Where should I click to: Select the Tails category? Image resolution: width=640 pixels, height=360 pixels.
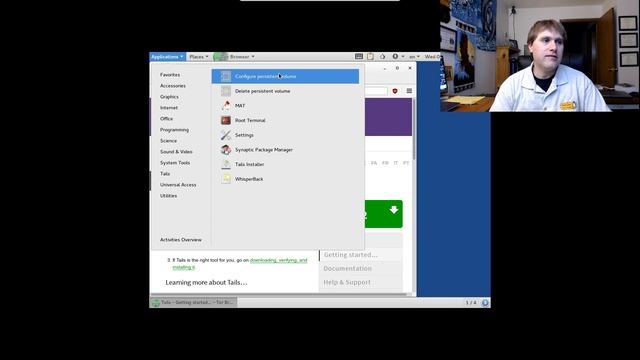pyautogui.click(x=165, y=174)
